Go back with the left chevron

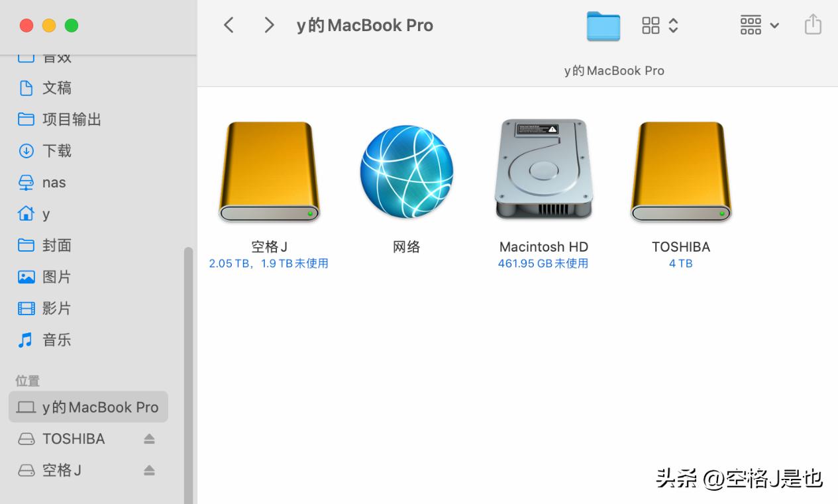coord(229,25)
